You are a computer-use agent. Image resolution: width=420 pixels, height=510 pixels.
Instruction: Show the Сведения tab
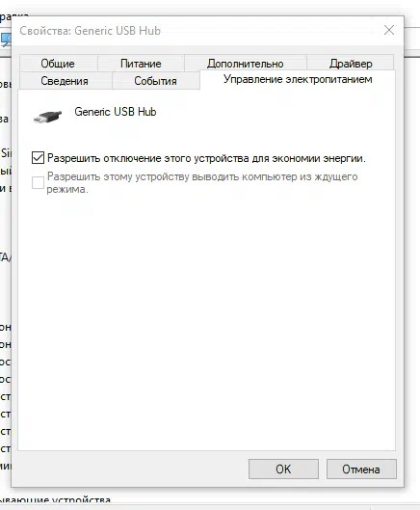65,81
